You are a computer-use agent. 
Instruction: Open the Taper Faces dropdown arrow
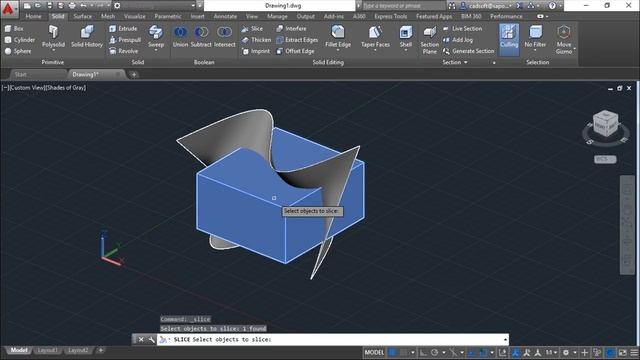(x=375, y=50)
